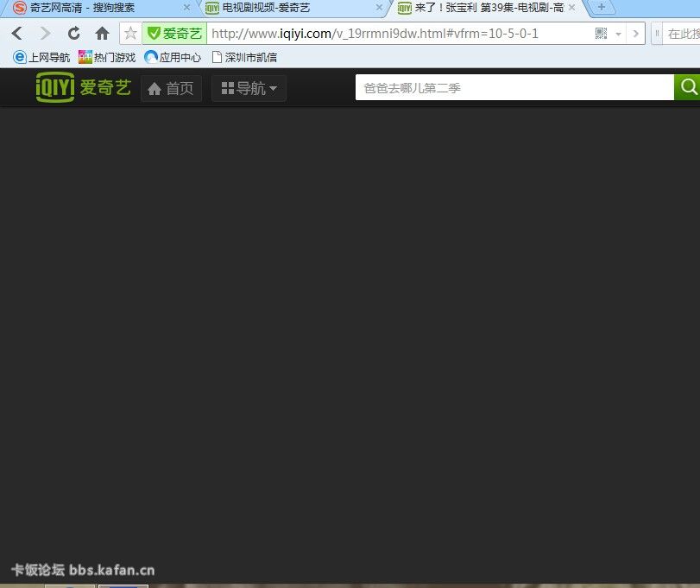Click the iQIYI logo

tap(83, 87)
